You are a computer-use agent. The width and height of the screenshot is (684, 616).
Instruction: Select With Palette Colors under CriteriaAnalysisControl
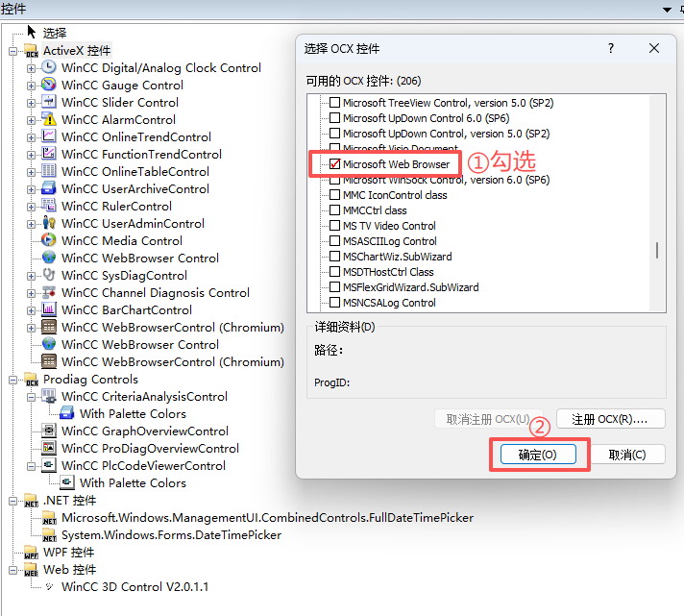pyautogui.click(x=133, y=413)
